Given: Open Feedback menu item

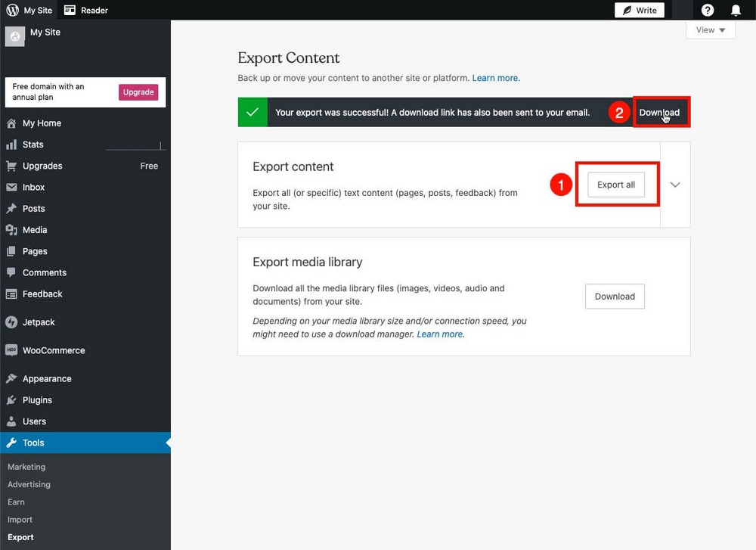Looking at the screenshot, I should tap(85, 294).
